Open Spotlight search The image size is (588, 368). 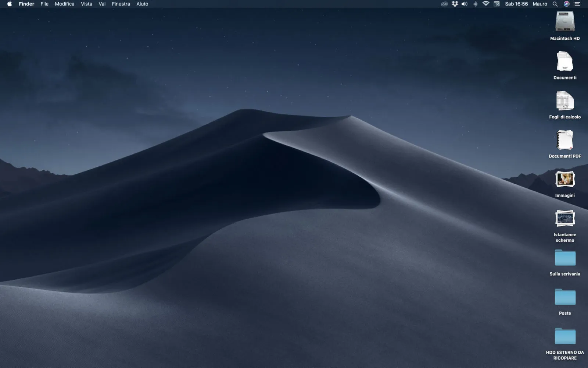coord(555,4)
